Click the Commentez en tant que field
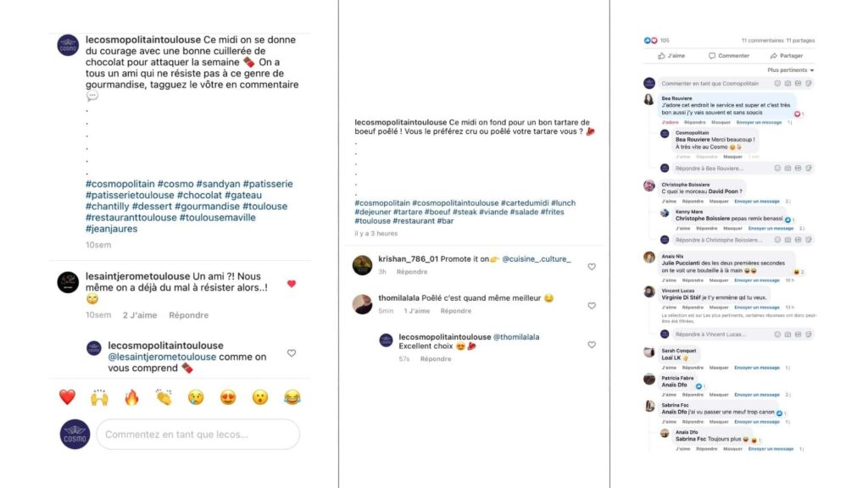The image size is (868, 488). click(x=198, y=435)
